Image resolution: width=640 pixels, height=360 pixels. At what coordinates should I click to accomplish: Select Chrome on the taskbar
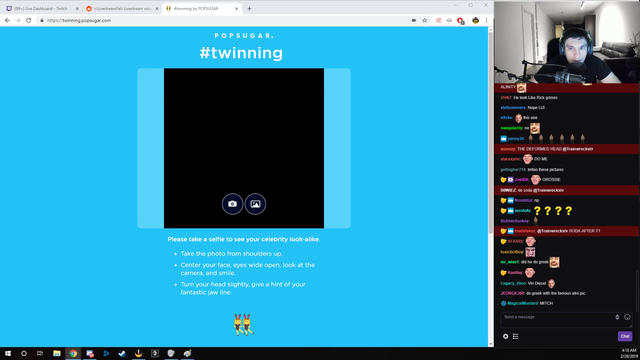coord(73,353)
